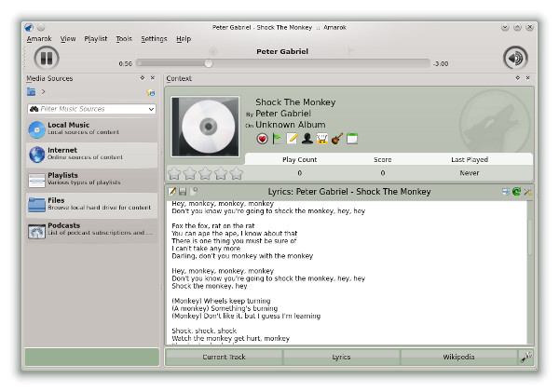Click the lyrics vertical scrollbar
This screenshot has height=392, width=559.
pos(530,237)
